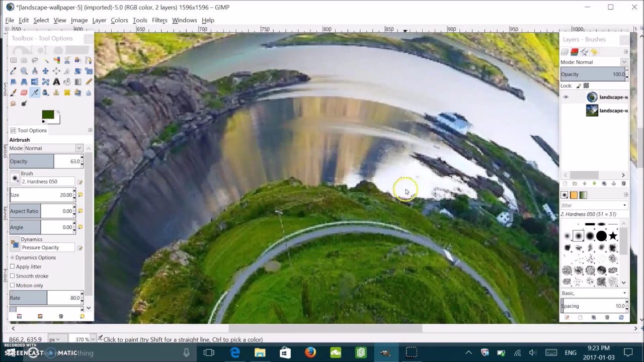Open the File menu
This screenshot has width=644, height=362.
point(10,20)
